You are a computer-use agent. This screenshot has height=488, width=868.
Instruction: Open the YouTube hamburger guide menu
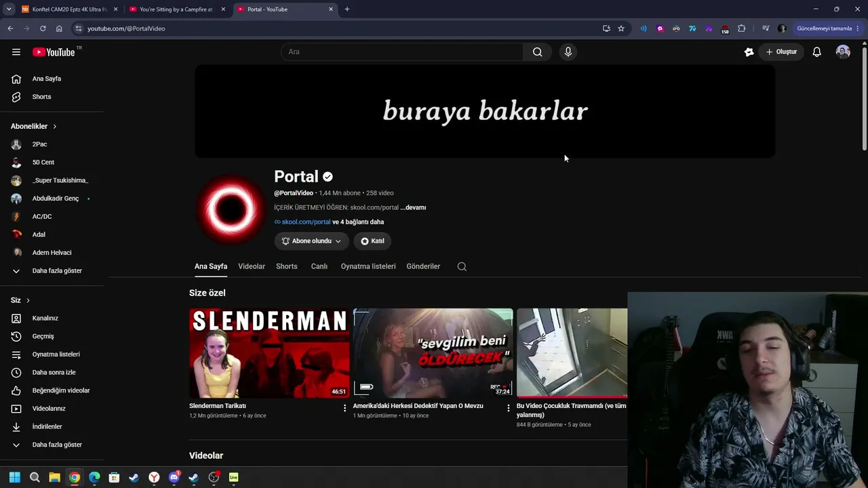[16, 52]
